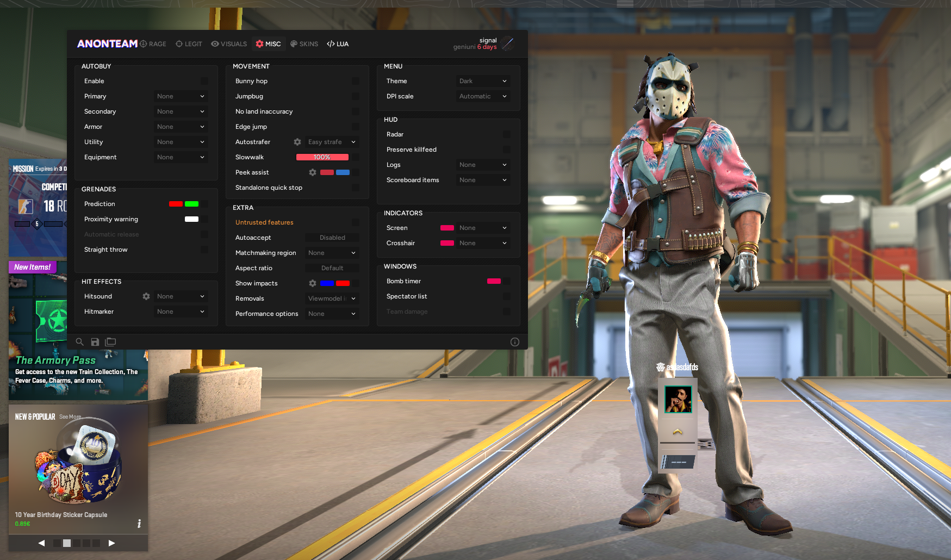
Task: Click the search icon in the menu footer
Action: point(79,342)
